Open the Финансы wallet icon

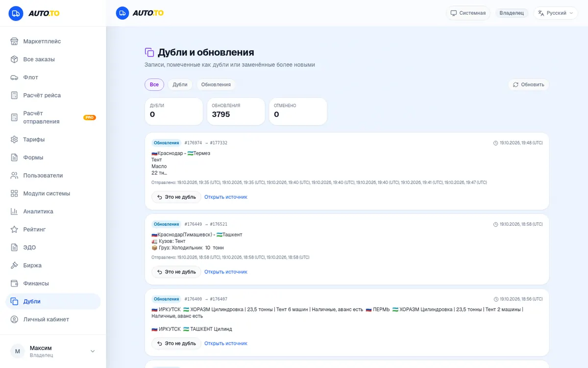(14, 283)
